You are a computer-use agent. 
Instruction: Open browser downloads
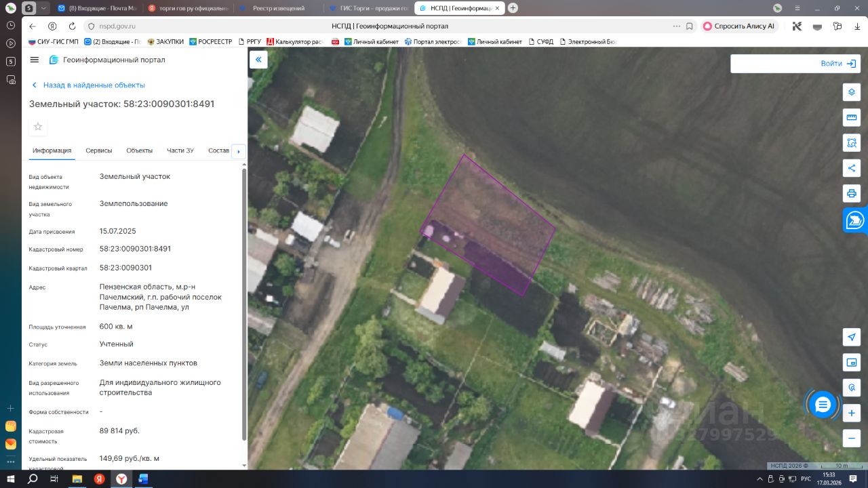(x=857, y=26)
